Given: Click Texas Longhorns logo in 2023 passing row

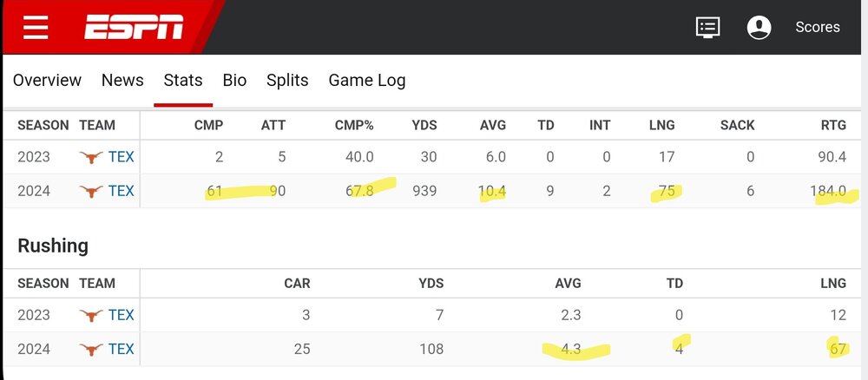Looking at the screenshot, I should click(x=90, y=157).
